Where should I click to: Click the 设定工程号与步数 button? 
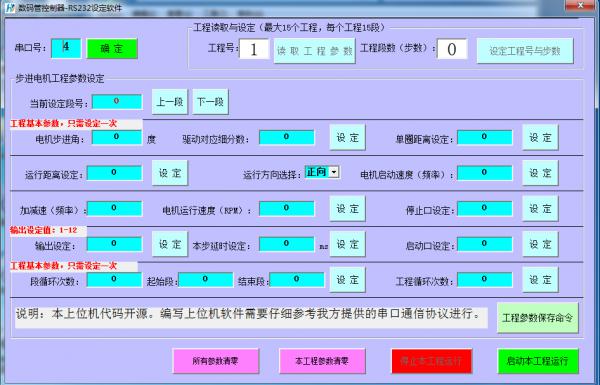525,51
